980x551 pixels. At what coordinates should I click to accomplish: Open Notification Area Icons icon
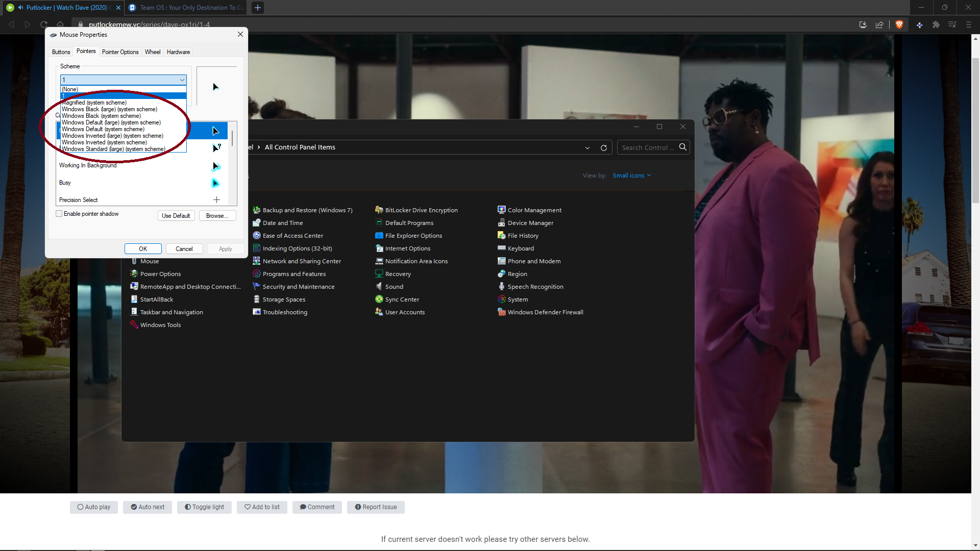pos(379,261)
